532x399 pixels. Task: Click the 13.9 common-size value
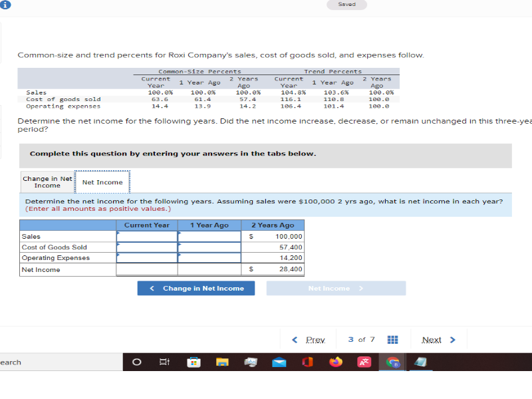tap(203, 106)
